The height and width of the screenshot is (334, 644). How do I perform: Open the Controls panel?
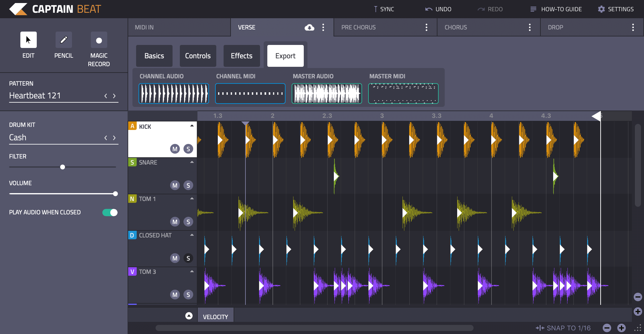pos(198,56)
